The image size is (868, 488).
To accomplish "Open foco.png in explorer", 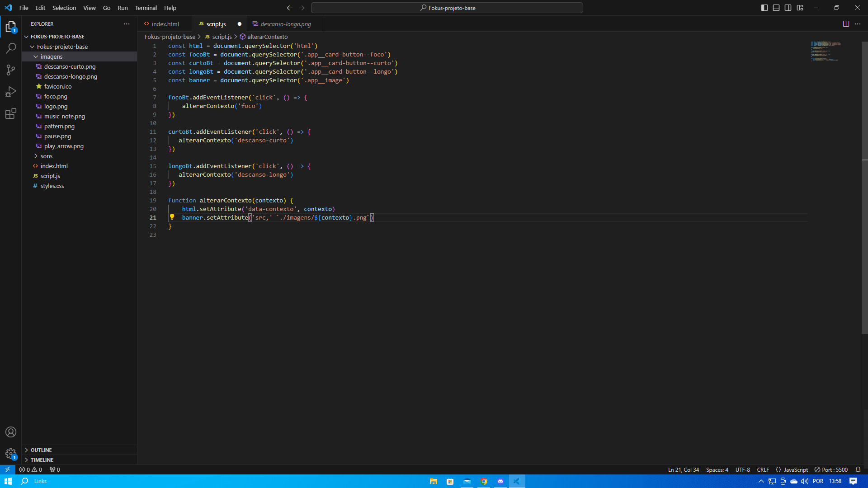I will pyautogui.click(x=79, y=96).
